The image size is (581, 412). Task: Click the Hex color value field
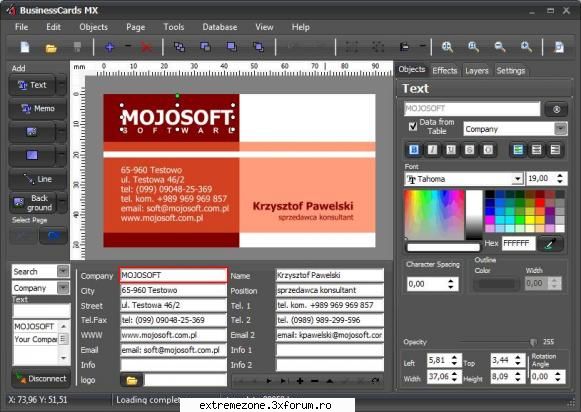[x=518, y=243]
